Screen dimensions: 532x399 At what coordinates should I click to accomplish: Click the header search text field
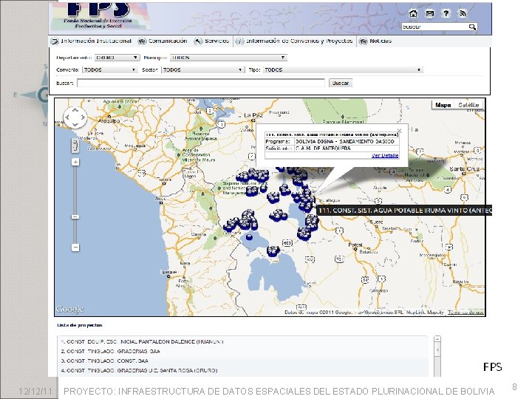click(434, 27)
